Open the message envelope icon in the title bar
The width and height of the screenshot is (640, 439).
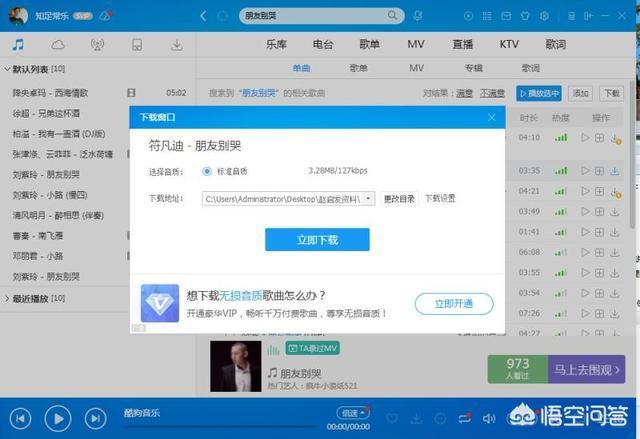[x=506, y=16]
